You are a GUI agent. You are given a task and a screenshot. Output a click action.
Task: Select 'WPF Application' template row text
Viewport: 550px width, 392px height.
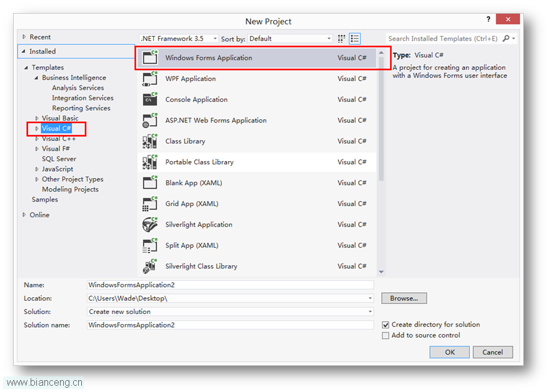(191, 79)
